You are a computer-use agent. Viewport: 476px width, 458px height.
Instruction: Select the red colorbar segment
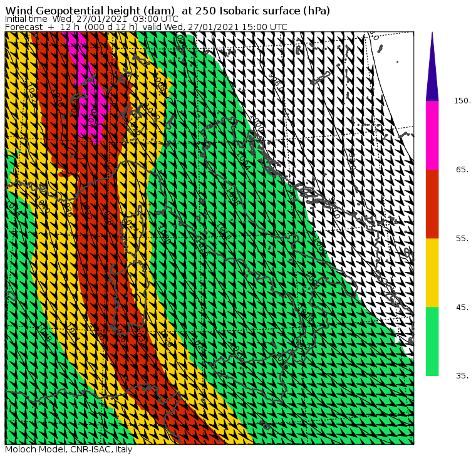tap(432, 204)
